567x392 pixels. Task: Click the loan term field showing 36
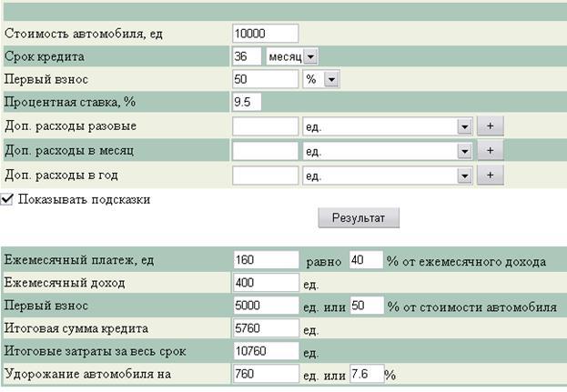pos(248,56)
